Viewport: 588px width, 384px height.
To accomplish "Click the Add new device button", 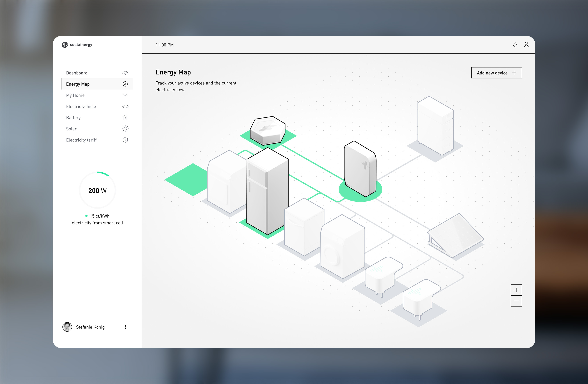I will [x=496, y=73].
